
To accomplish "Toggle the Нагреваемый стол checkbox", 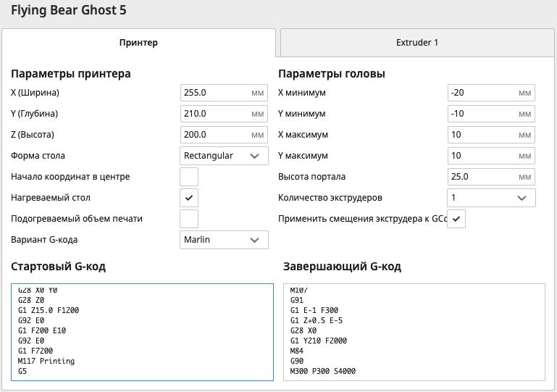I will [x=189, y=198].
